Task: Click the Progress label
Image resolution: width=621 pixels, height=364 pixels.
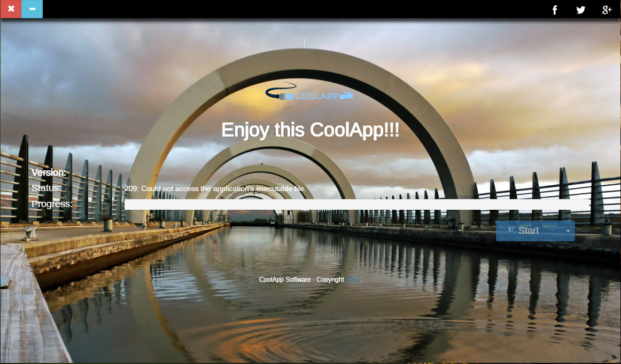Action: point(52,204)
